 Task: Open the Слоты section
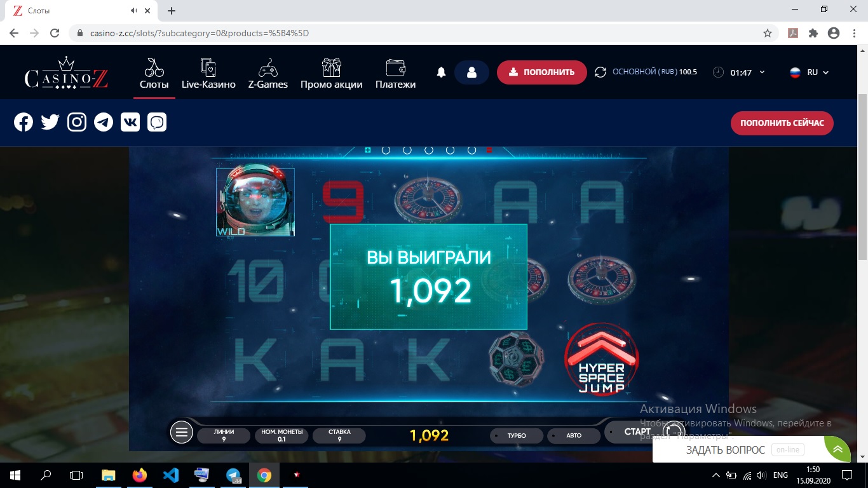(x=154, y=74)
